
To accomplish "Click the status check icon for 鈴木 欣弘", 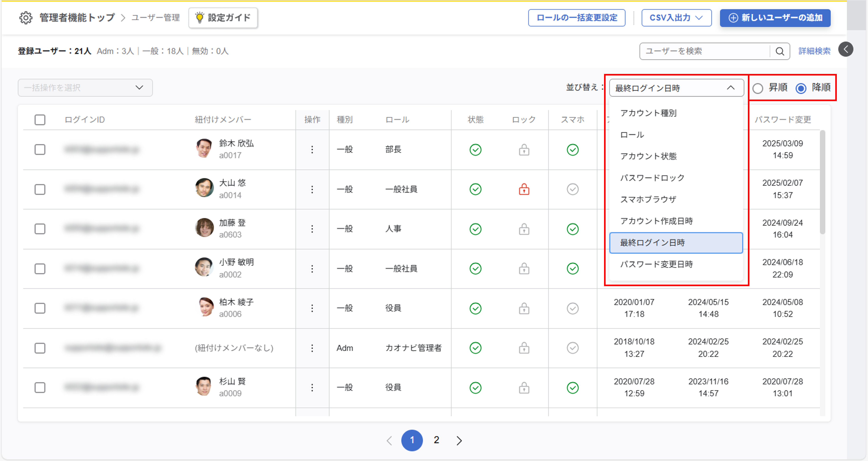I will (475, 150).
